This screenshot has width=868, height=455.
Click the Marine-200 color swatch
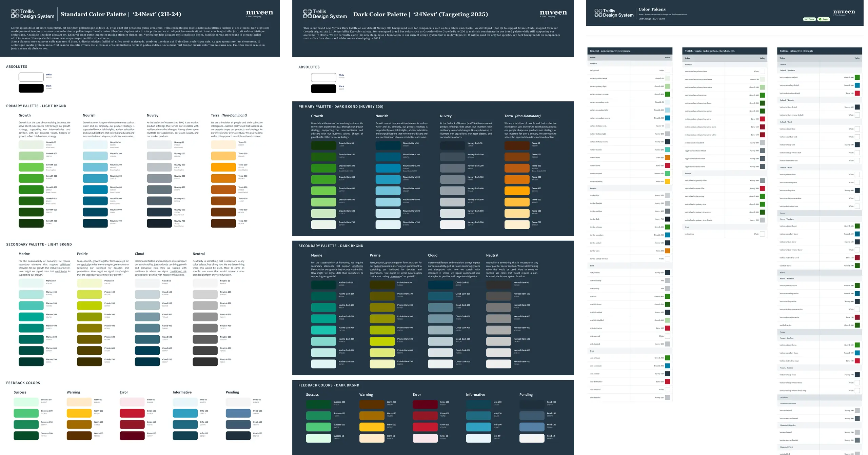31,305
